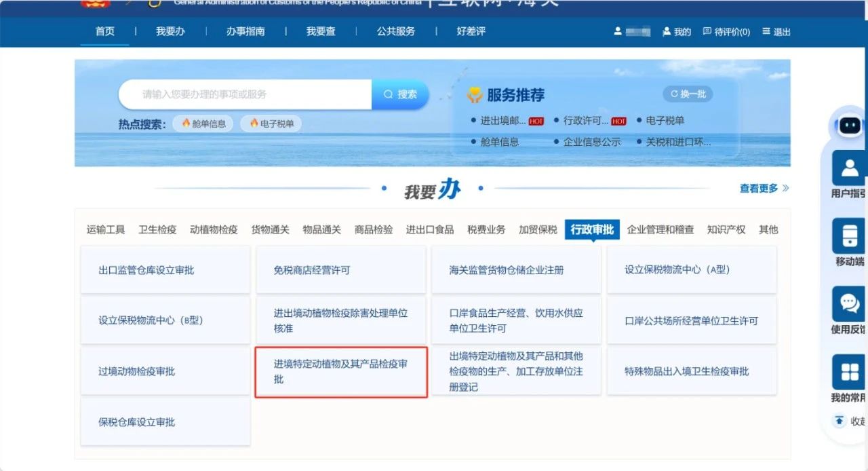Click the 待评价(0) pending review icon
Image resolution: width=868 pixels, height=471 pixels.
707,32
